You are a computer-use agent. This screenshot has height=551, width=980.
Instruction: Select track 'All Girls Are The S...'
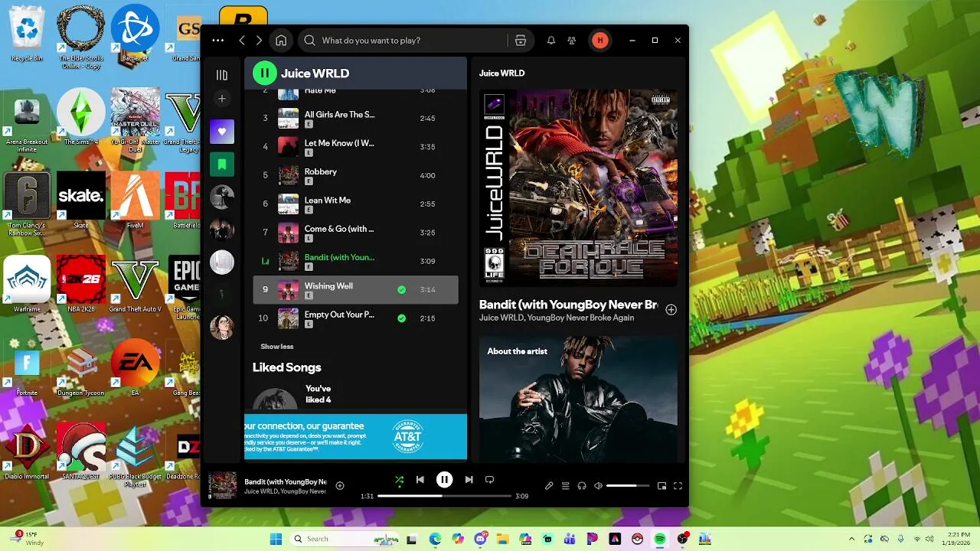tap(355, 118)
